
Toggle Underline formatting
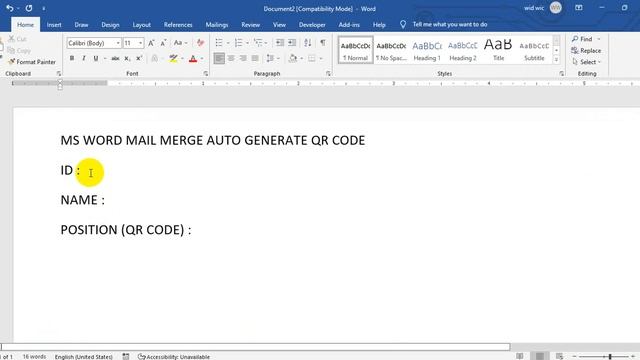coord(96,59)
